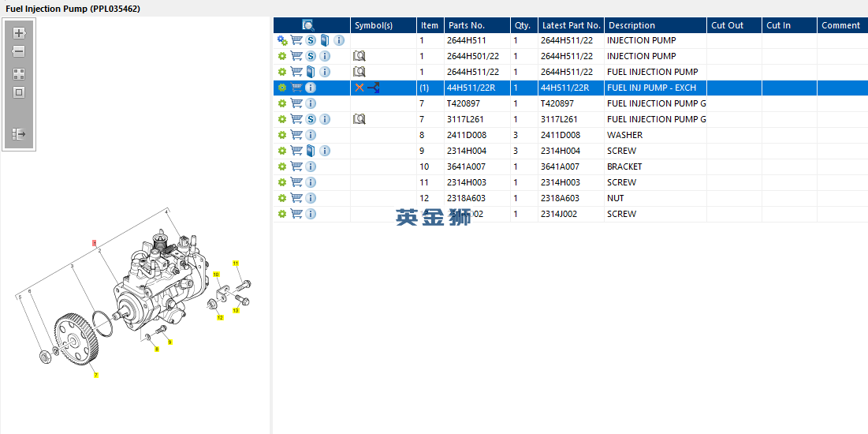Screen dimensions: 868x434
Task: Open the blue book icon for 2644H511
Action: [325, 40]
